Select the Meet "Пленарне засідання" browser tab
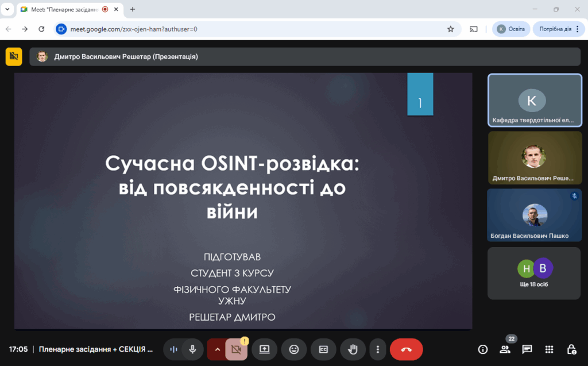This screenshot has height=366, width=588. 63,9
